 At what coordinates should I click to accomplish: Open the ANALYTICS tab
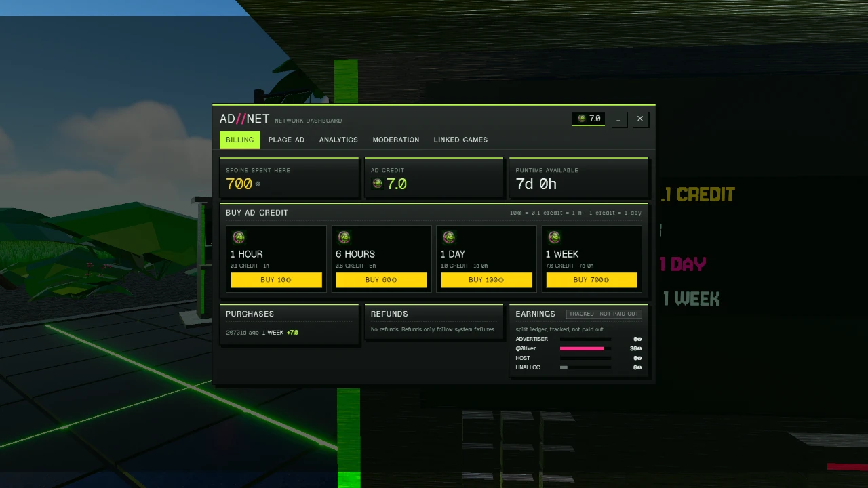coord(338,140)
